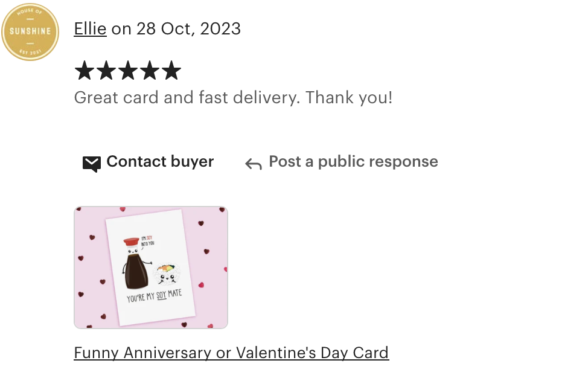588x372 pixels.
Task: Select Post a public response
Action: pyautogui.click(x=353, y=162)
